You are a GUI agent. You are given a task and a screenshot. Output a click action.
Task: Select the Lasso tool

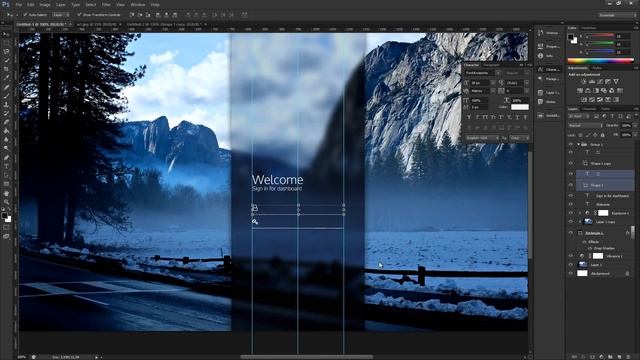6,51
